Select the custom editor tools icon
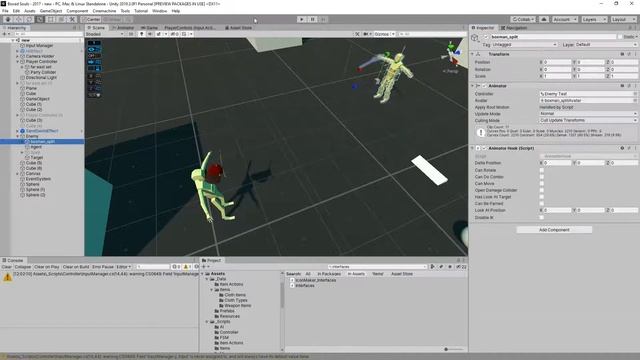640x360 pixels. click(72, 19)
